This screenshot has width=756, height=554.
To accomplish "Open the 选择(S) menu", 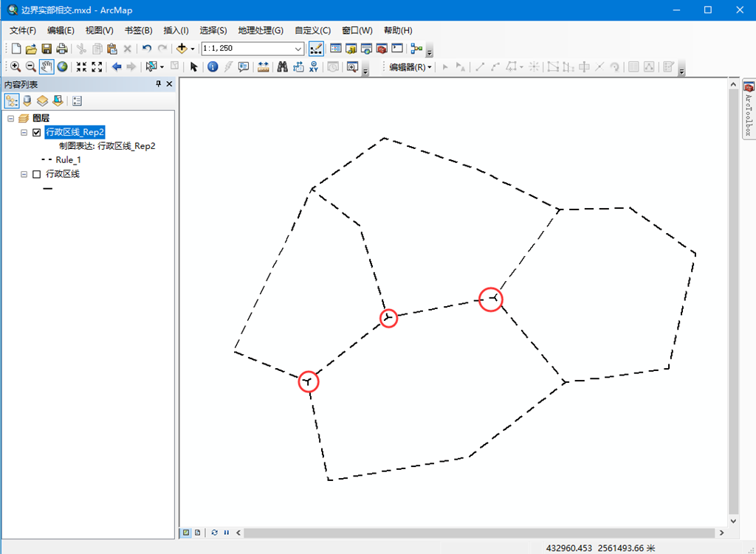I will click(x=213, y=30).
